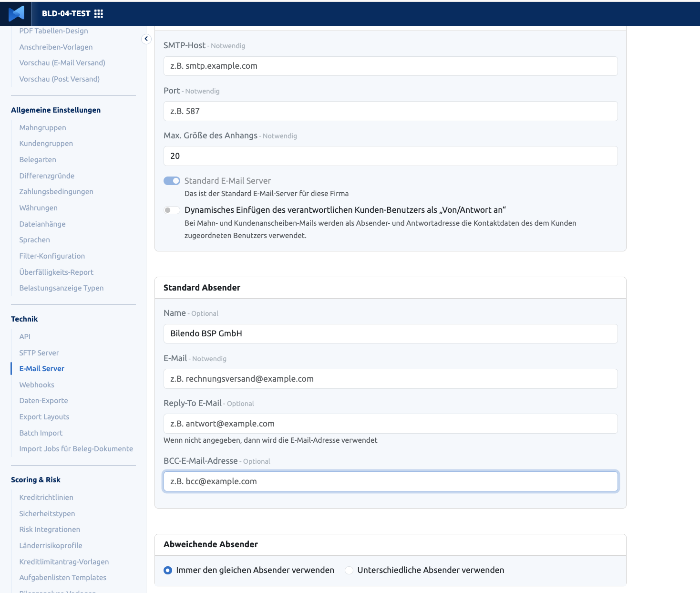Open Kundengruppen settings

coord(46,144)
